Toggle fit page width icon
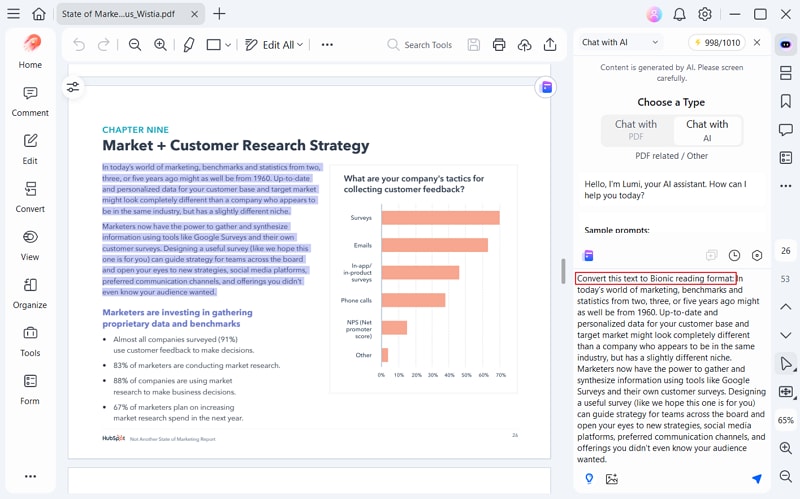Viewport: 800px width, 499px height. tap(786, 392)
